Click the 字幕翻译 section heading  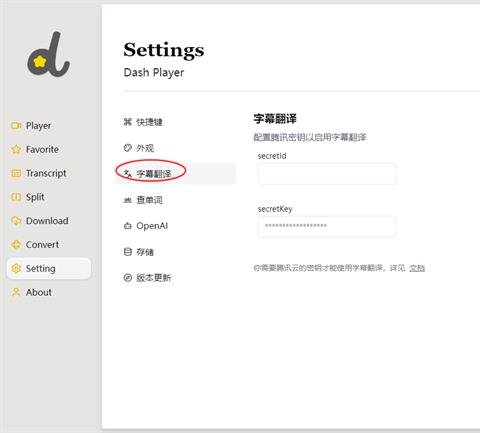275,119
